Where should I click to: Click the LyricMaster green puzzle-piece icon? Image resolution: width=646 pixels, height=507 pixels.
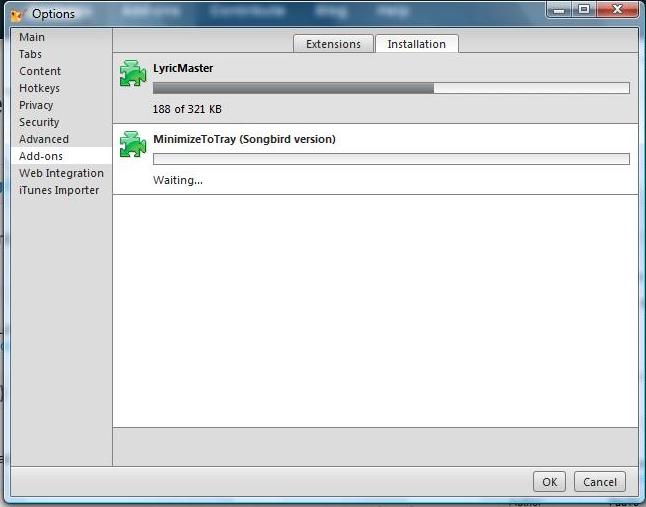tap(133, 73)
